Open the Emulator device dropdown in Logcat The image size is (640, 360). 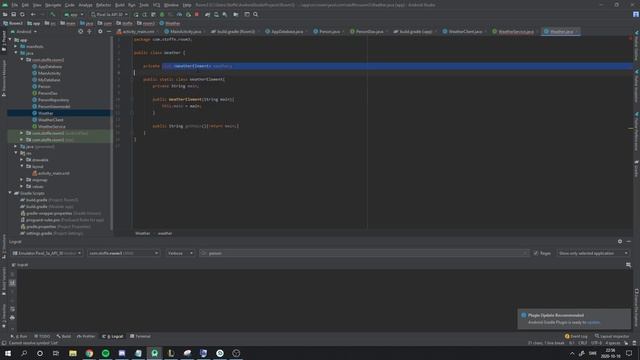point(47,253)
